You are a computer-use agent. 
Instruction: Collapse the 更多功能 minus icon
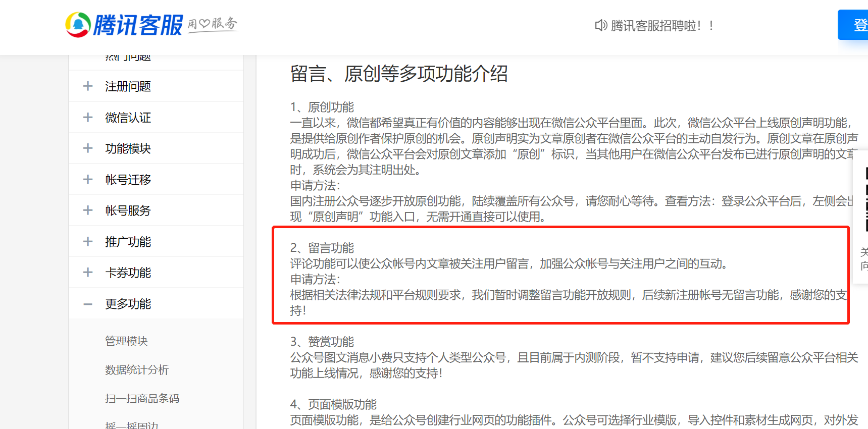pyautogui.click(x=88, y=304)
